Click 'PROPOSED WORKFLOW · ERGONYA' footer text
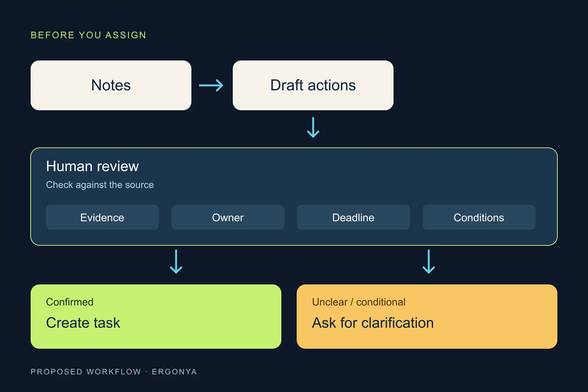 point(114,372)
